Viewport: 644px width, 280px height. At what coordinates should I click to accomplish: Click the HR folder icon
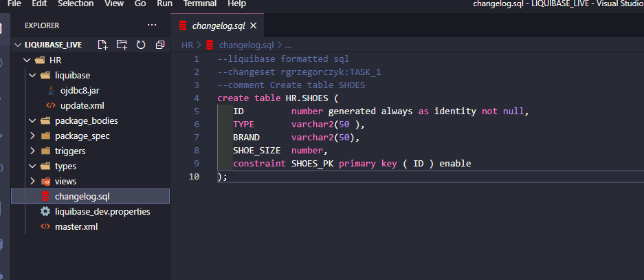pyautogui.click(x=40, y=61)
